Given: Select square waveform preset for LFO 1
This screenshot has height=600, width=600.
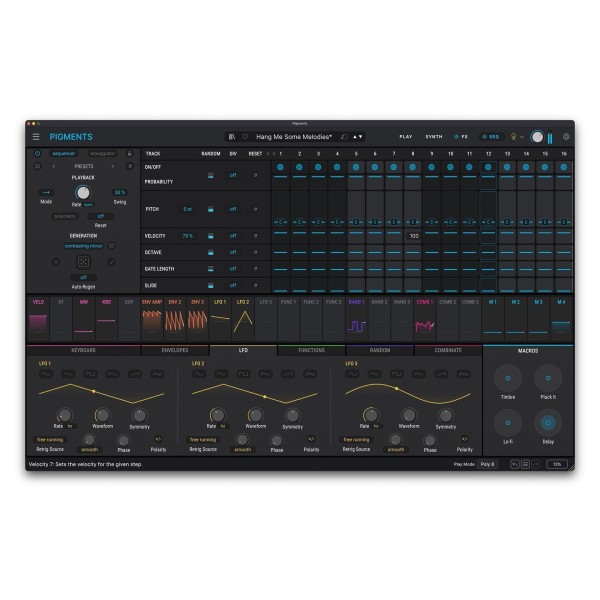Looking at the screenshot, I should [x=90, y=374].
